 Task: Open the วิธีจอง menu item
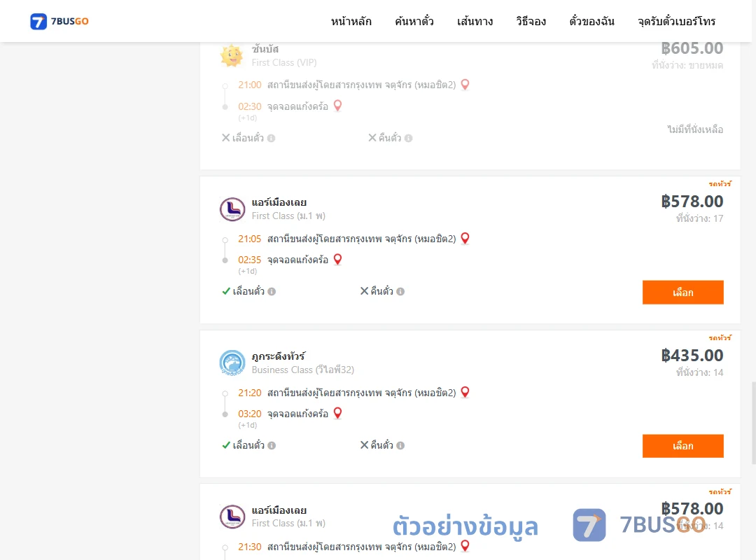531,21
